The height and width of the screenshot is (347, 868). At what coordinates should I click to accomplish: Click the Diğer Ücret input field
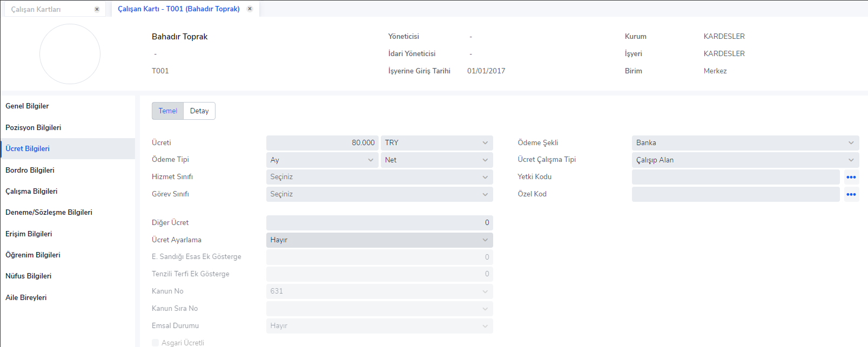tap(379, 223)
